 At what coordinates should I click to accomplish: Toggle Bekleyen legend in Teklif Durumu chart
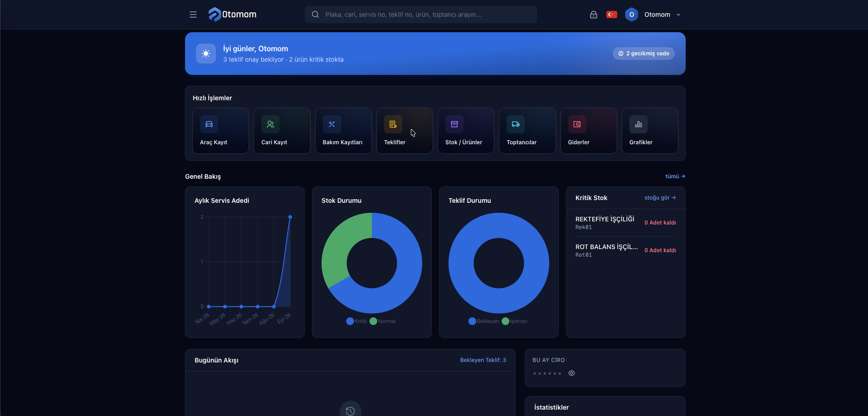point(483,321)
